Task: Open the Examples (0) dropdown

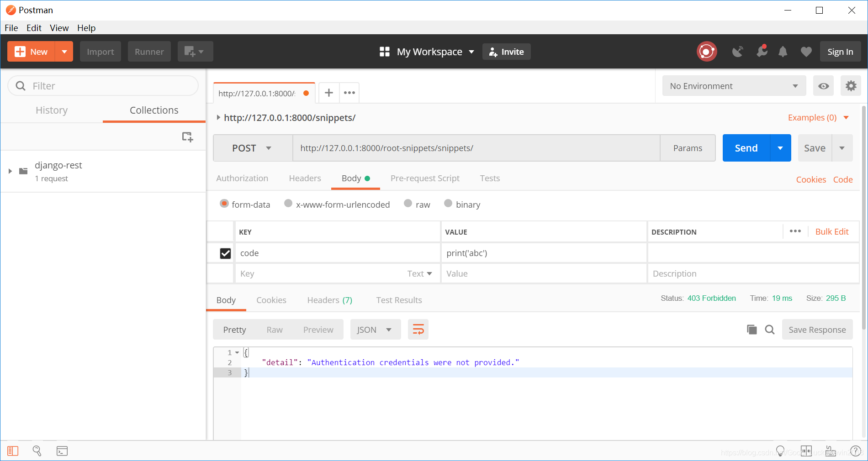Action: [x=818, y=117]
